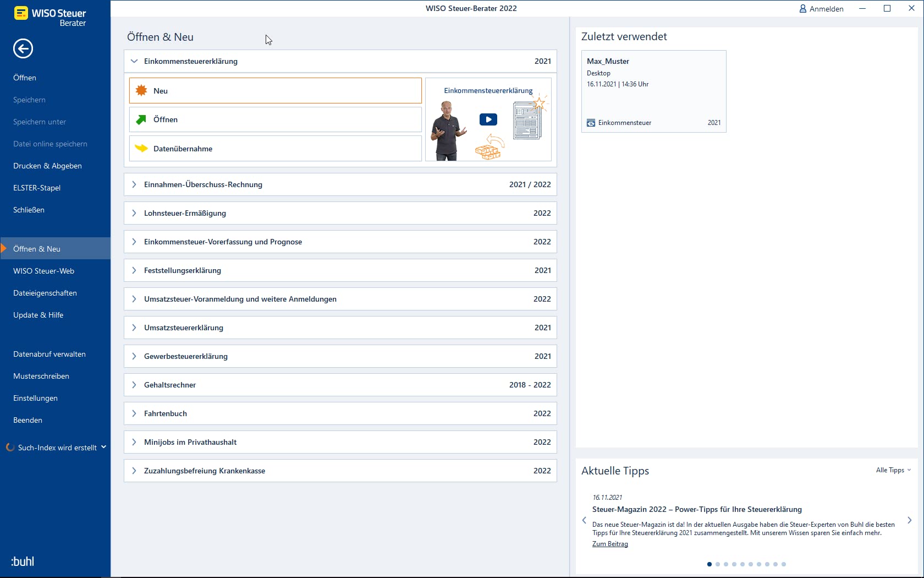This screenshot has height=578, width=924.
Task: Select the first tip pagination dot
Action: (710, 564)
